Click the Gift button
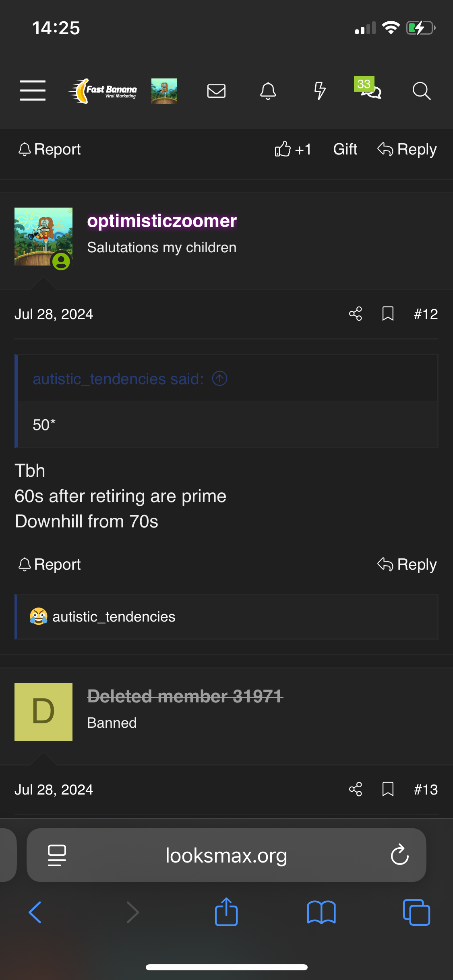This screenshot has width=453, height=980. click(345, 149)
